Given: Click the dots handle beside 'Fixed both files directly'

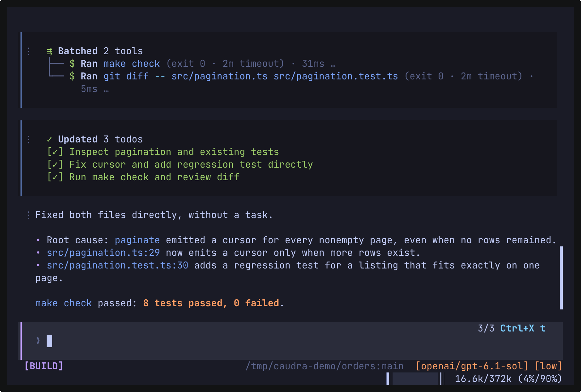Looking at the screenshot, I should pyautogui.click(x=29, y=215).
